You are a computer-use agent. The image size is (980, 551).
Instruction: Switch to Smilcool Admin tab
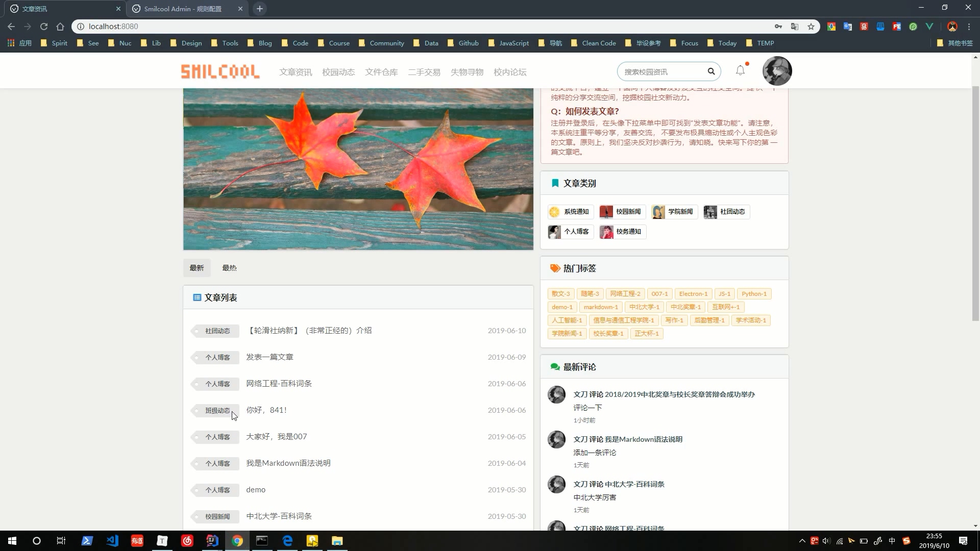tap(182, 9)
